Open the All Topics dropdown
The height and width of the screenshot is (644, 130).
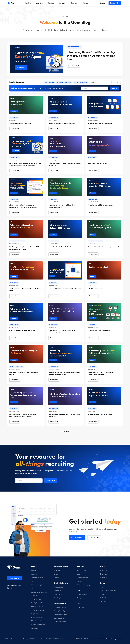pos(101,82)
